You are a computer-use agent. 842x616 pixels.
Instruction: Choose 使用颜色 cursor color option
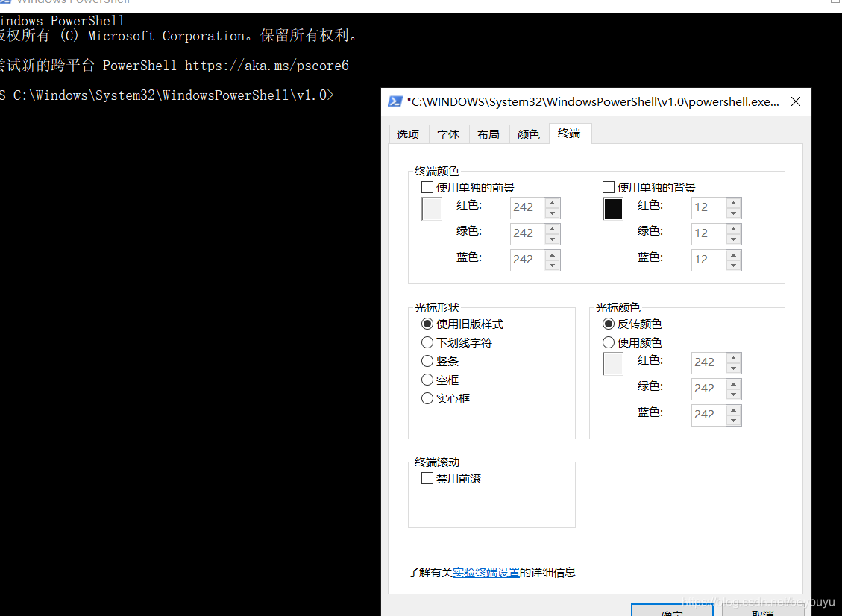click(609, 342)
